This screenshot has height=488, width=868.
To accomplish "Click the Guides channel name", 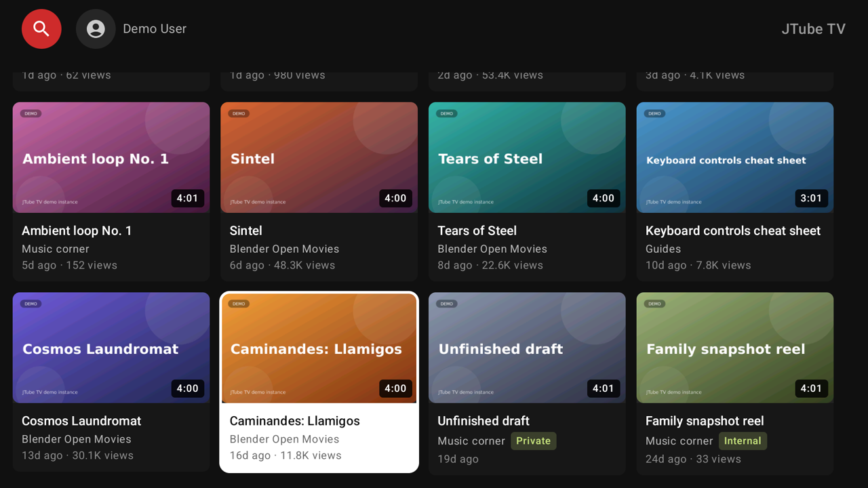I will click(663, 249).
